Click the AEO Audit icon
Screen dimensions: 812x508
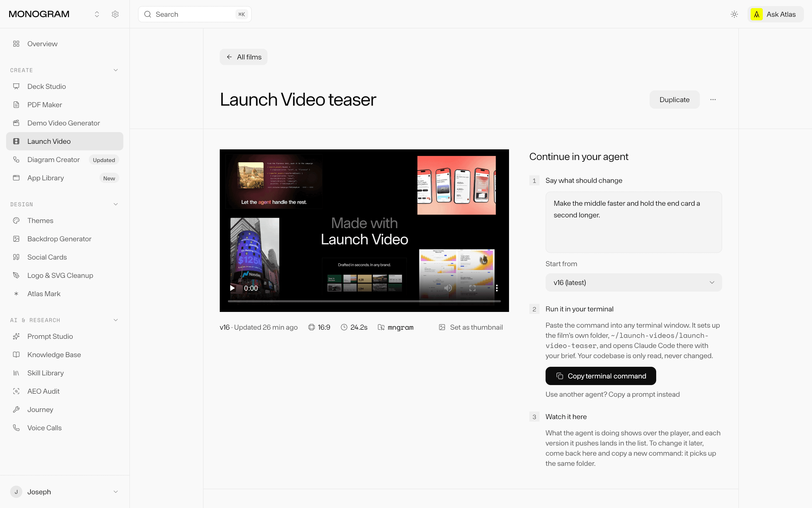point(16,391)
